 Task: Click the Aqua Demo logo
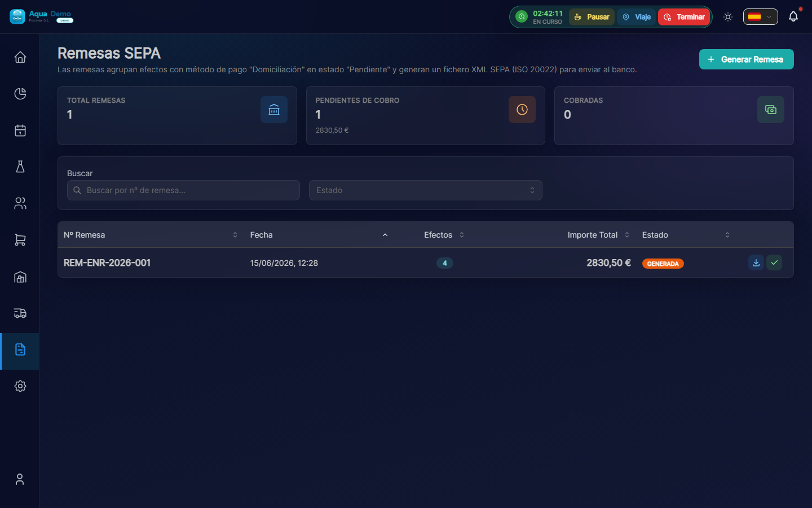[x=41, y=16]
